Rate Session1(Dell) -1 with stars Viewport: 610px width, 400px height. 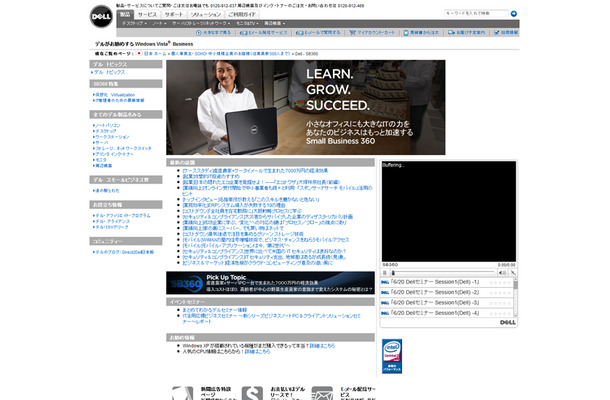(500, 282)
